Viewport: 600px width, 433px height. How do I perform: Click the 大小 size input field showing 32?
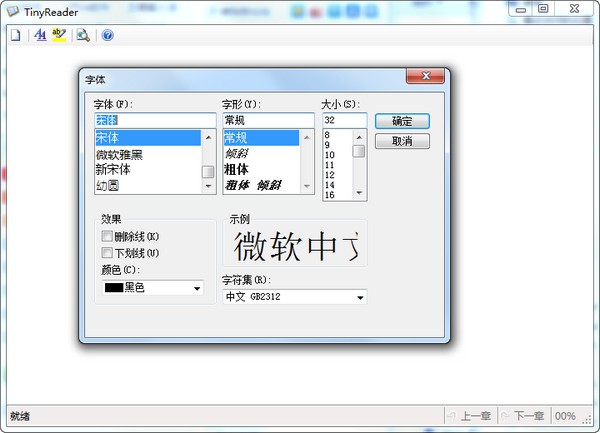click(x=345, y=120)
